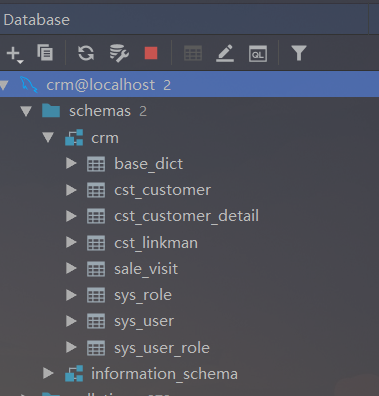Viewport: 379px width, 396px height.
Task: Click the schemas folder icon
Action: point(51,111)
